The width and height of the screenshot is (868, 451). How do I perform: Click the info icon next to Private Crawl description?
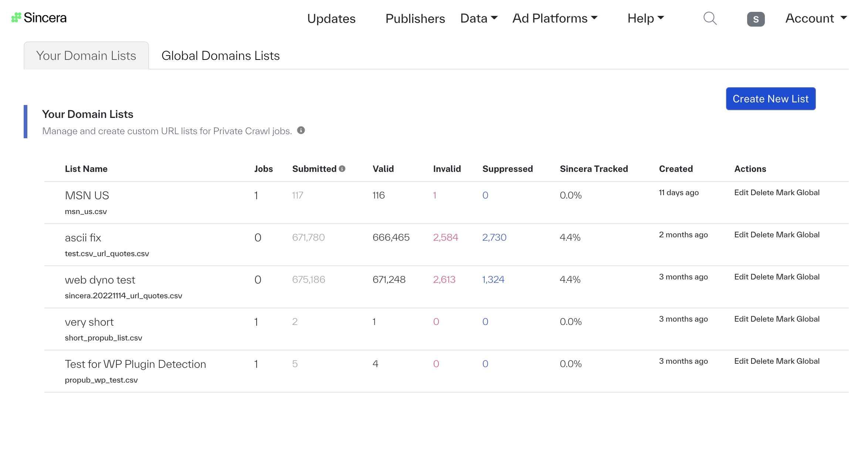[301, 130]
